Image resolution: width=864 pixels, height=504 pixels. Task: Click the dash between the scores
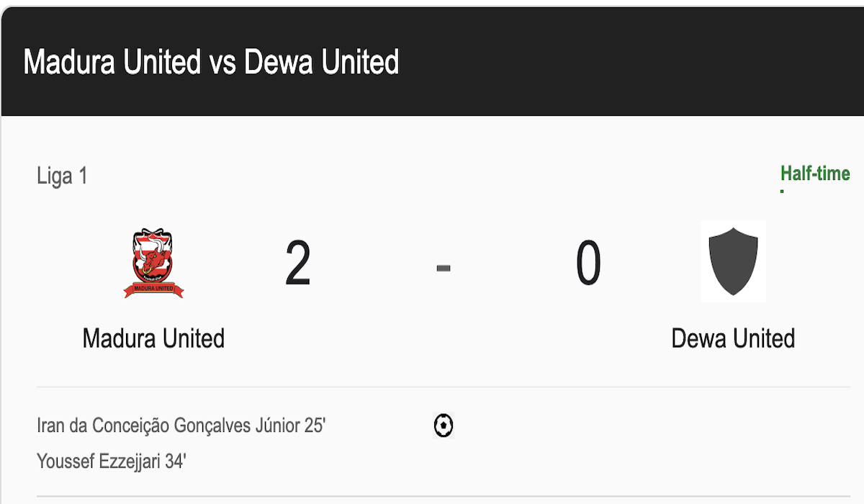[x=444, y=268]
